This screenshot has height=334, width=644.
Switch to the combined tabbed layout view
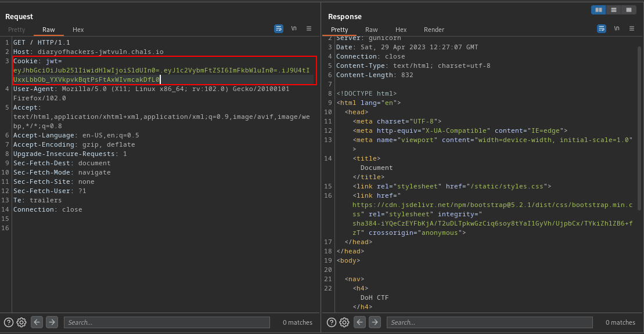tap(629, 10)
